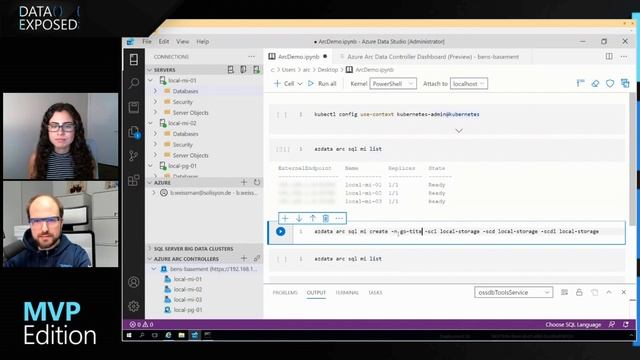This screenshot has width=640, height=360.
Task: Click New Server Group icon in Servers header
Action: click(x=243, y=70)
